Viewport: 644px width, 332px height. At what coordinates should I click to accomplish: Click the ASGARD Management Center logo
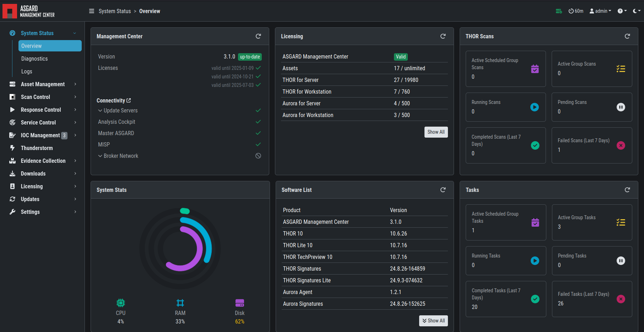tap(29, 11)
